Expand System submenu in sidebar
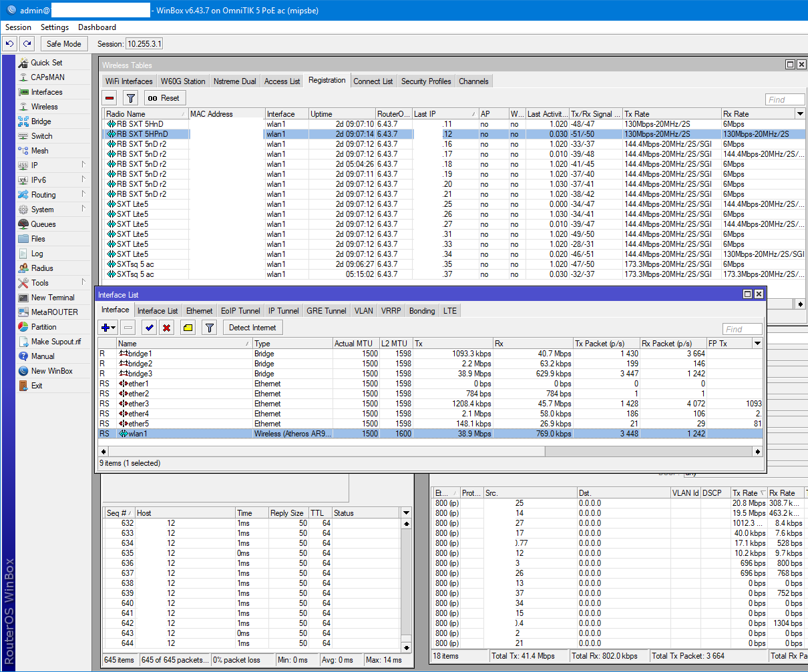This screenshot has height=672, width=808. click(83, 209)
